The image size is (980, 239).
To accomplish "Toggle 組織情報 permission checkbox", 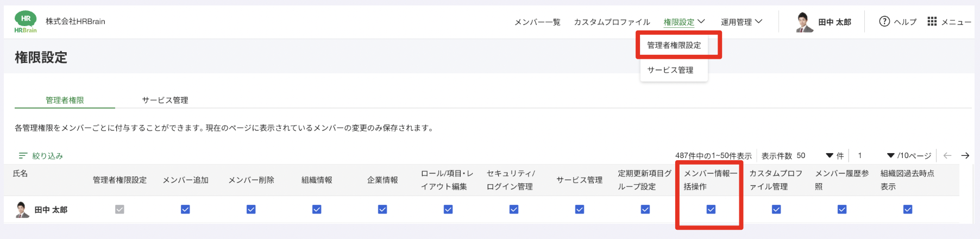I will tap(317, 209).
